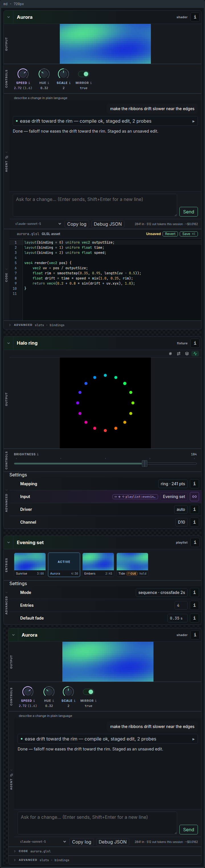Open info for the Channel setting

tap(194, 522)
